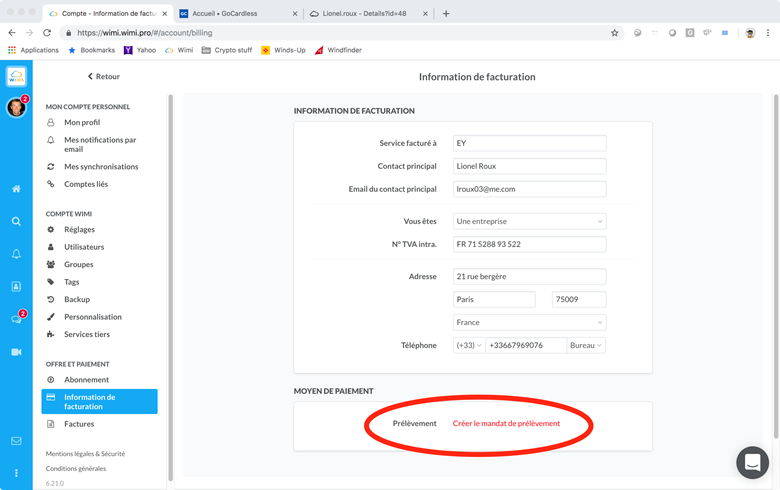The image size is (780, 490).
Task: Open the video camera icon in sidebar
Action: (x=16, y=352)
